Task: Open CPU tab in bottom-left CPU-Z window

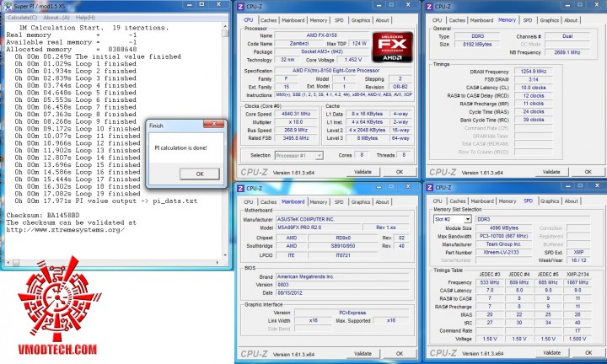Action: pyautogui.click(x=249, y=202)
